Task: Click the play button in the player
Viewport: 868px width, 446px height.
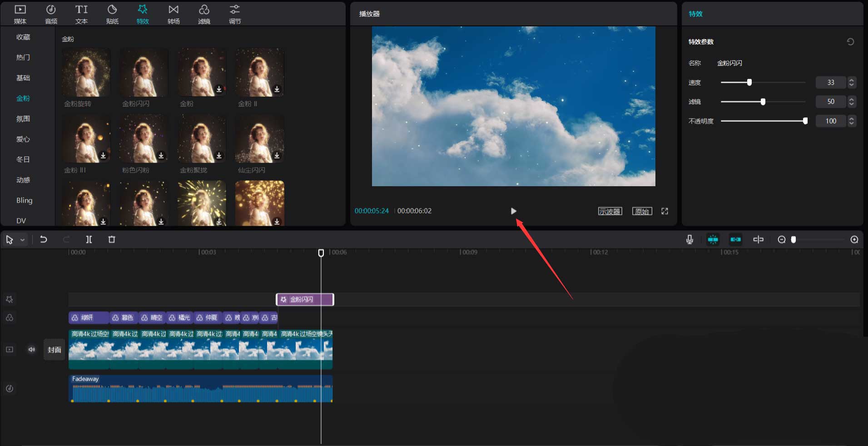Action: click(x=513, y=211)
